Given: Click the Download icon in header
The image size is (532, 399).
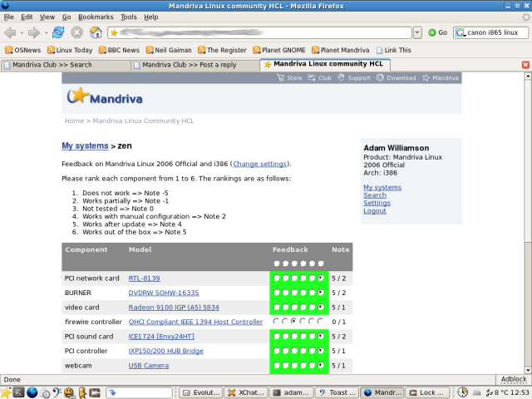Looking at the screenshot, I should (380, 77).
